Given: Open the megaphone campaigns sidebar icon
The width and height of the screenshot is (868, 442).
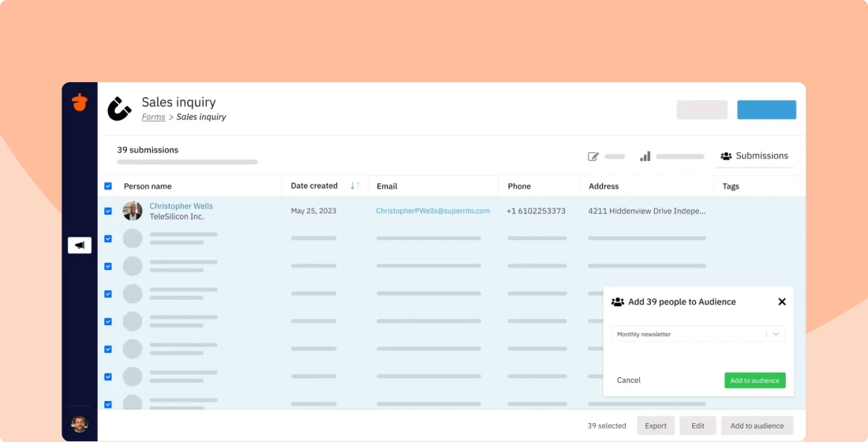Looking at the screenshot, I should [80, 245].
